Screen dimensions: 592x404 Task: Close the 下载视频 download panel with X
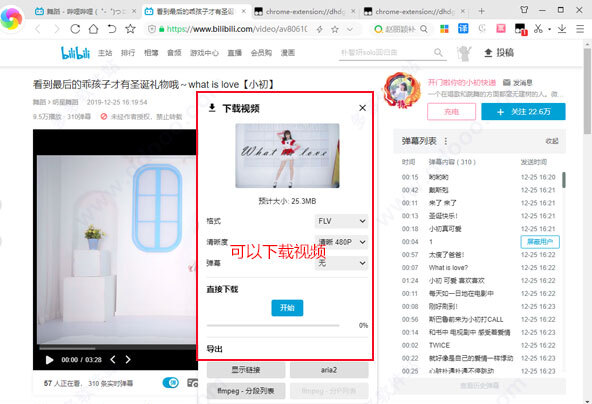click(x=362, y=108)
